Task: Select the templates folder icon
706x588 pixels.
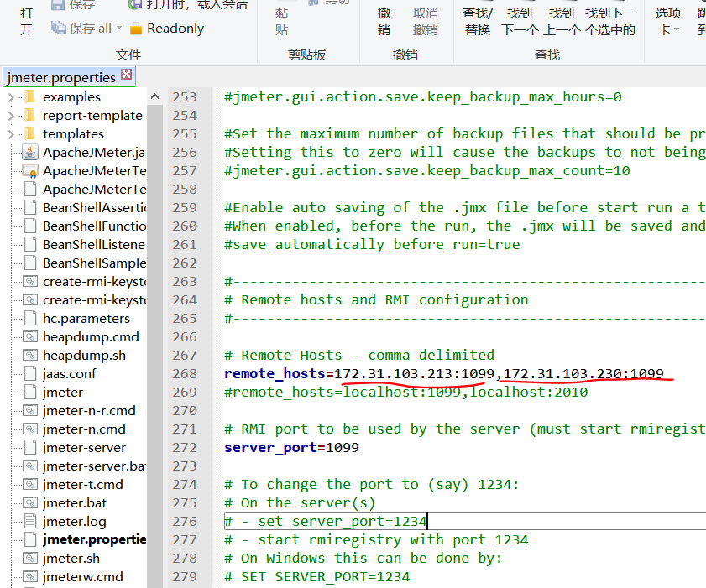Action: point(29,133)
